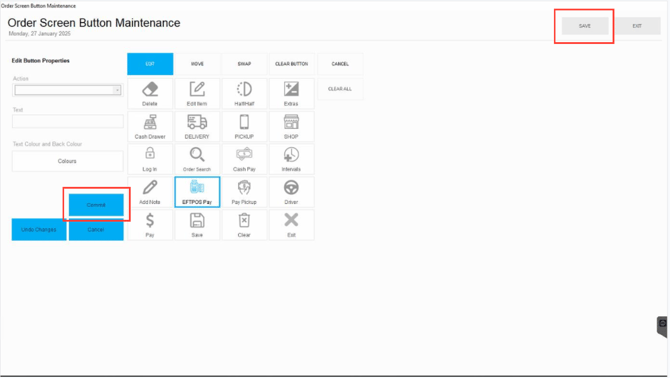670x378 pixels.
Task: Select the Add Note pencil icon
Action: (x=150, y=192)
